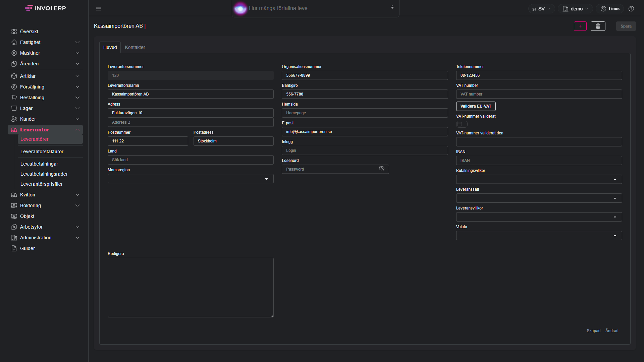This screenshot has height=362, width=644.
Task: Open the Linus user menu
Action: [x=610, y=9]
